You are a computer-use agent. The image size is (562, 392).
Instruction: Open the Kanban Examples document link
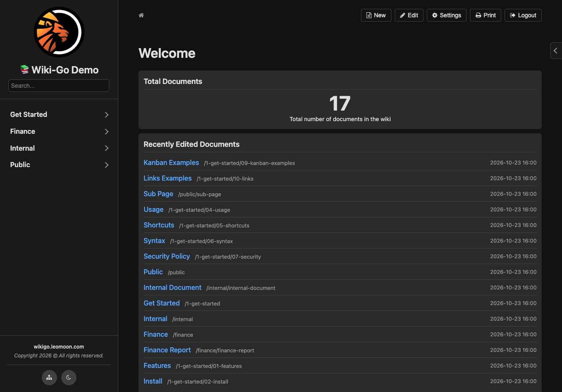coord(171,162)
